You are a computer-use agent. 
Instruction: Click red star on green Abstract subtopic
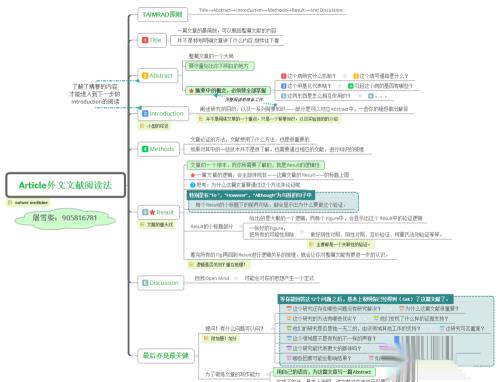[x=191, y=91]
